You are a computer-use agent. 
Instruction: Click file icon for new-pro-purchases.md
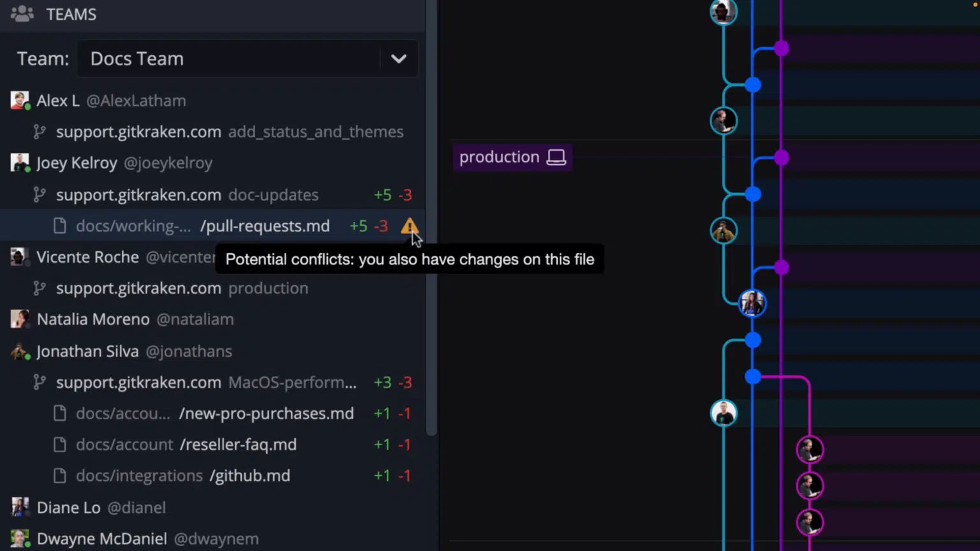[x=59, y=413]
